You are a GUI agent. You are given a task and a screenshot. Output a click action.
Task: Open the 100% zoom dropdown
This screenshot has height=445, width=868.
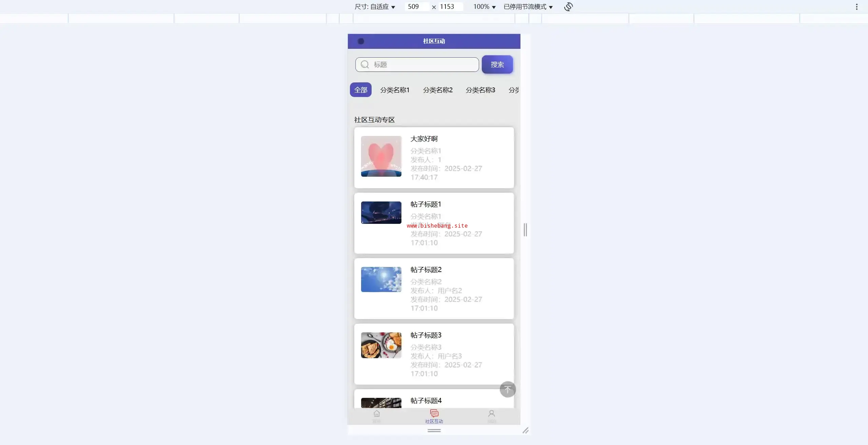tap(484, 7)
